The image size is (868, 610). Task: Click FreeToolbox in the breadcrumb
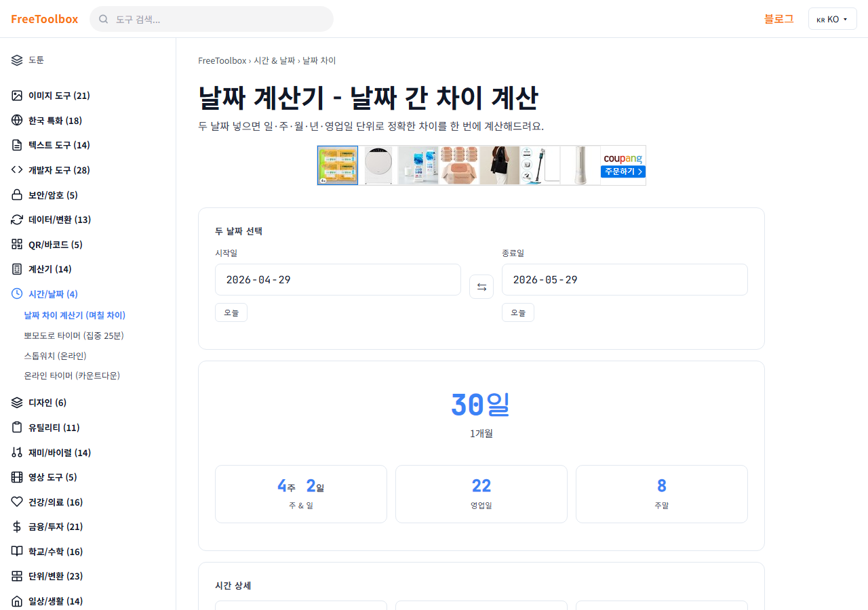(222, 60)
